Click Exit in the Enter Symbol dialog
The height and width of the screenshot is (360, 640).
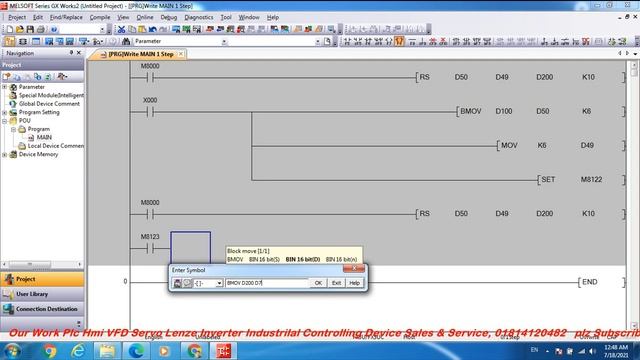[336, 283]
